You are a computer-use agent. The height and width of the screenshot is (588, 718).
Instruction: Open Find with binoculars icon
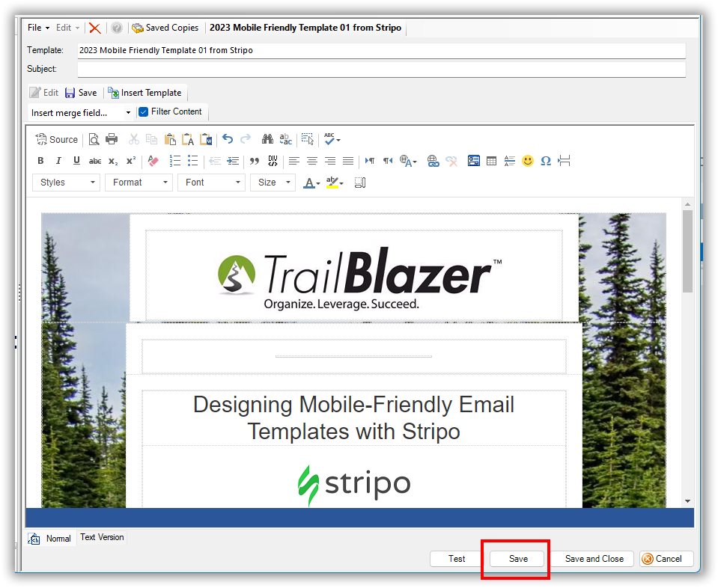[x=267, y=139]
